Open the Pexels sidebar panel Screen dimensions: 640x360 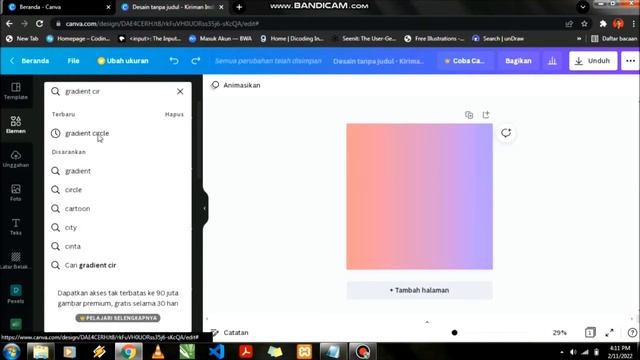16,294
